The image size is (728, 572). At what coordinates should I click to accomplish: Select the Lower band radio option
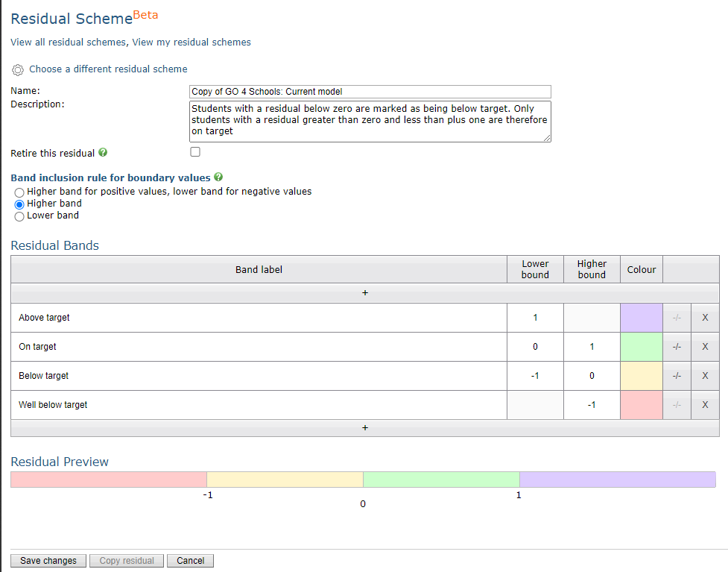coord(19,216)
